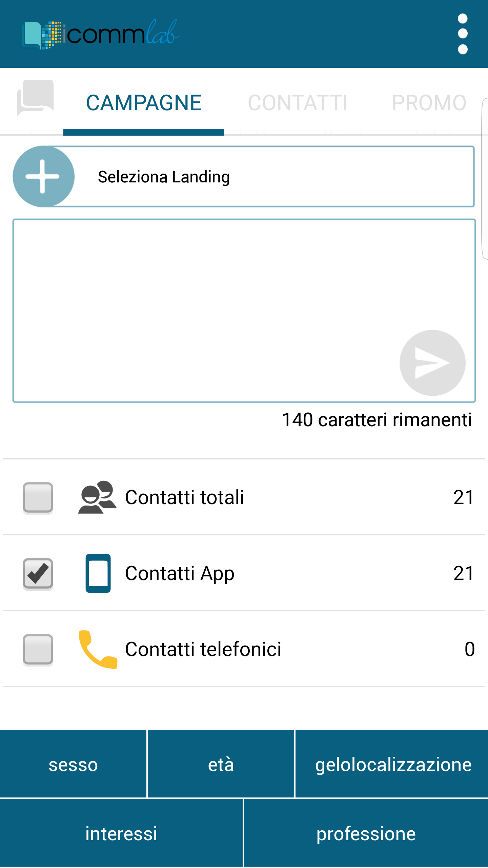The width and height of the screenshot is (488, 868).
Task: Open the gelolocalizzazione filter
Action: coord(392,764)
